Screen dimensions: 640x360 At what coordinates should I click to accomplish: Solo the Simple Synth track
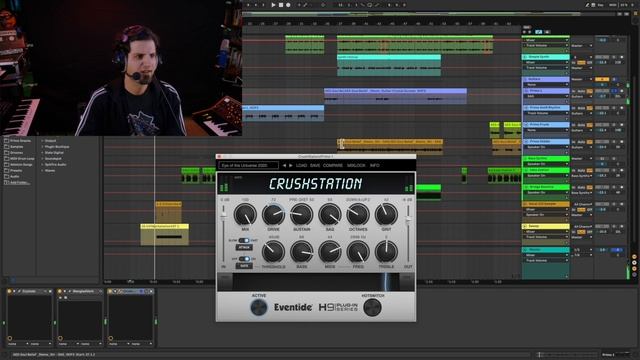[x=614, y=57]
